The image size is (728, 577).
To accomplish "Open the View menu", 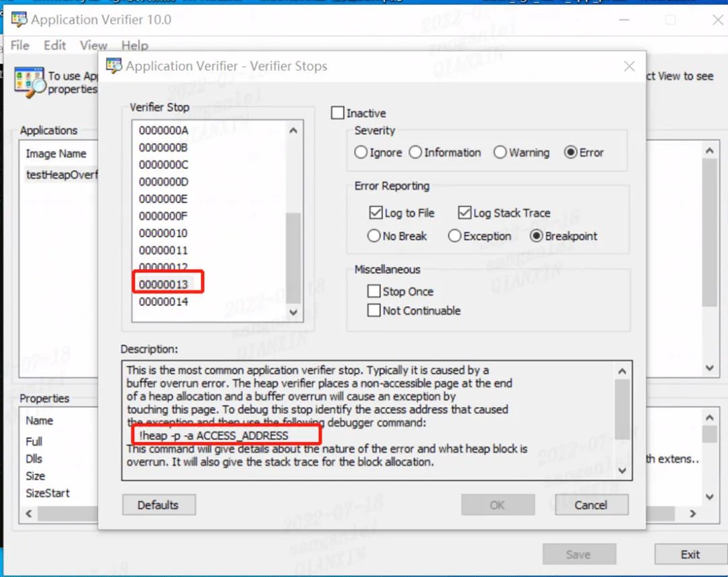I will pos(93,45).
